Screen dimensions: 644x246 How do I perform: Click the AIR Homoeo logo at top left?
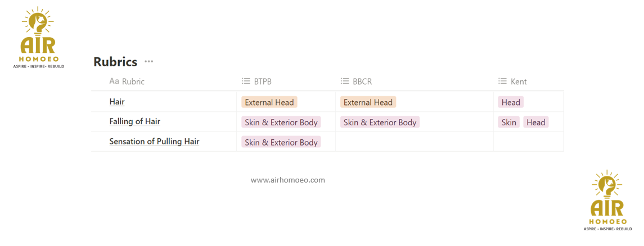click(38, 38)
